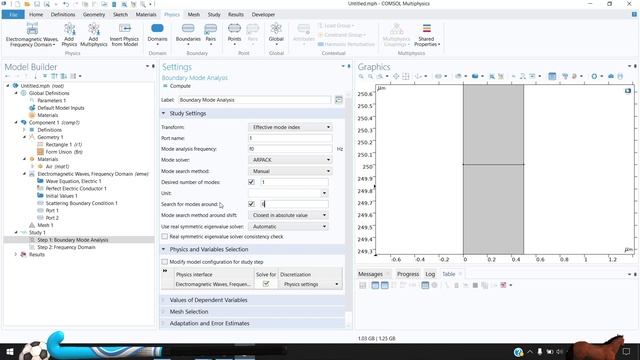Click the save icon in quick access toolbar

(37, 4)
